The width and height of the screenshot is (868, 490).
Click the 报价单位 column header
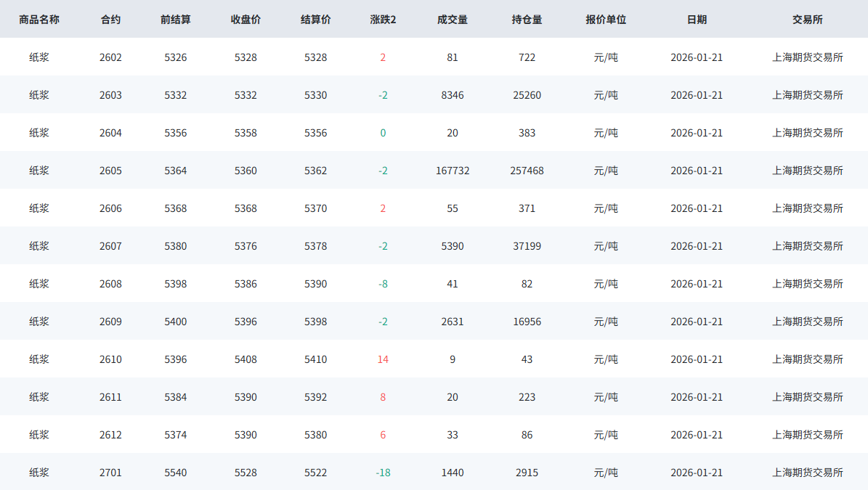coord(606,20)
